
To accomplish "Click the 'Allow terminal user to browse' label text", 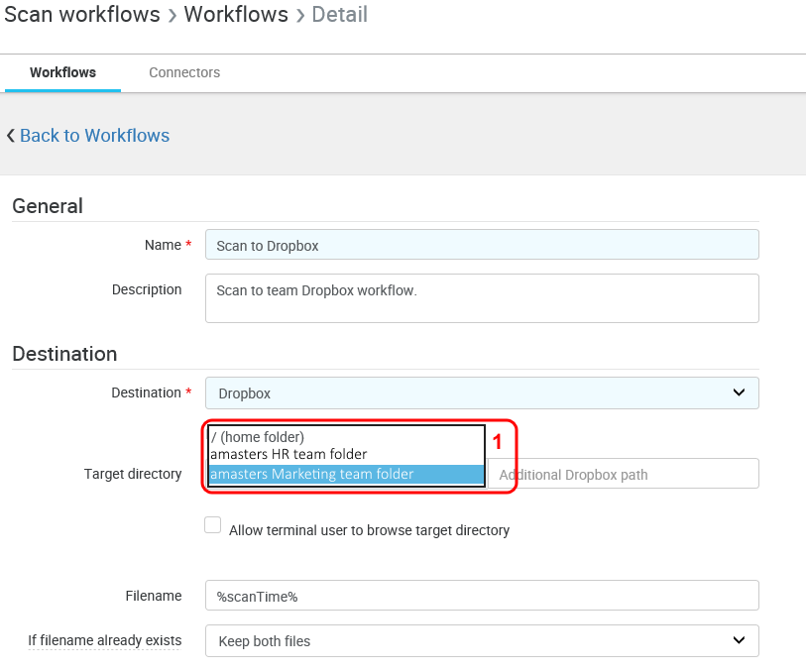I will pyautogui.click(x=369, y=530).
